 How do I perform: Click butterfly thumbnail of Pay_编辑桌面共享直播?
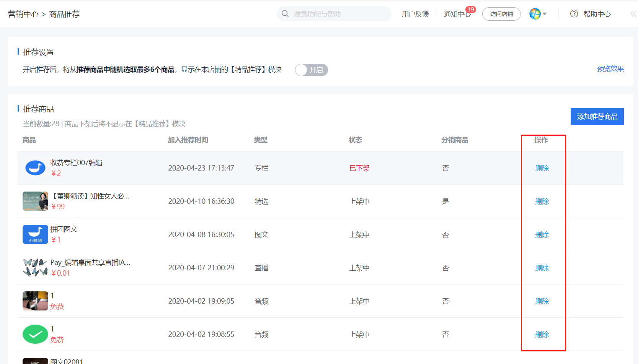point(35,268)
